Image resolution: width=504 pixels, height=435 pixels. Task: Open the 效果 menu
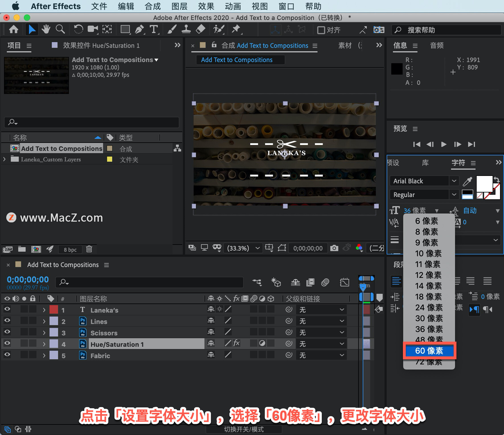tap(206, 6)
